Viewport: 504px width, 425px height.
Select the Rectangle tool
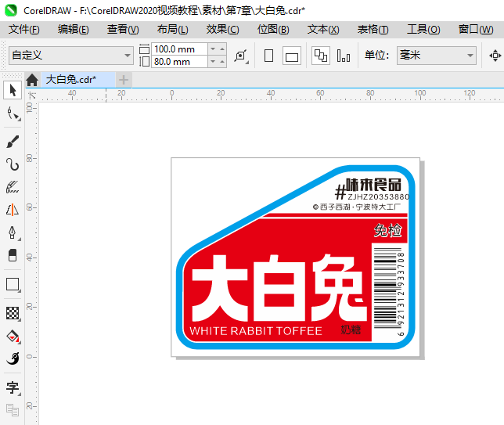[13, 284]
